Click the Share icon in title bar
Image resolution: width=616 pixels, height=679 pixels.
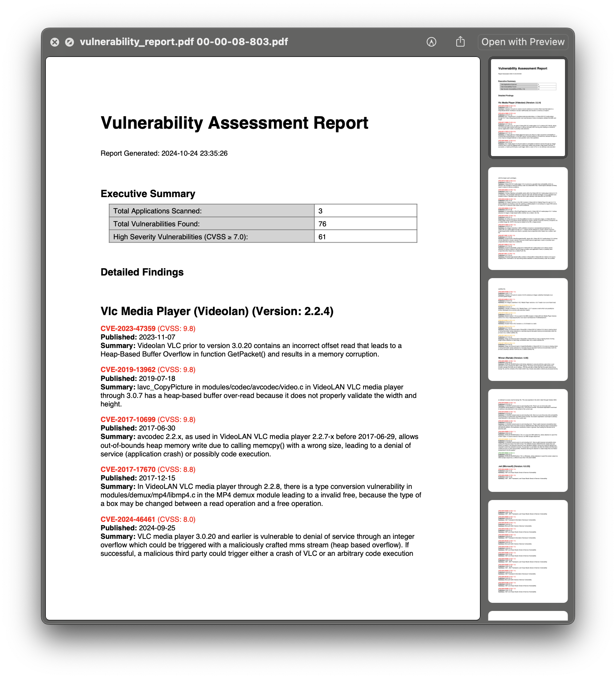(460, 41)
